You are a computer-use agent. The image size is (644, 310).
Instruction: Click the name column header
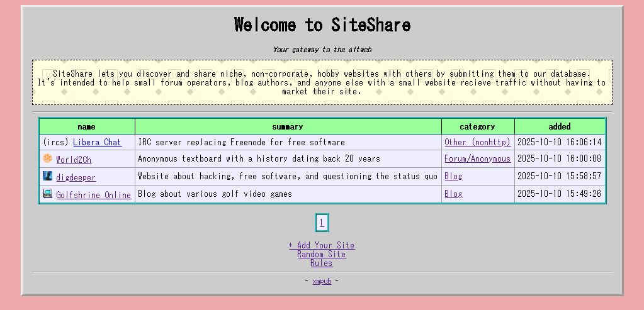[86, 126]
